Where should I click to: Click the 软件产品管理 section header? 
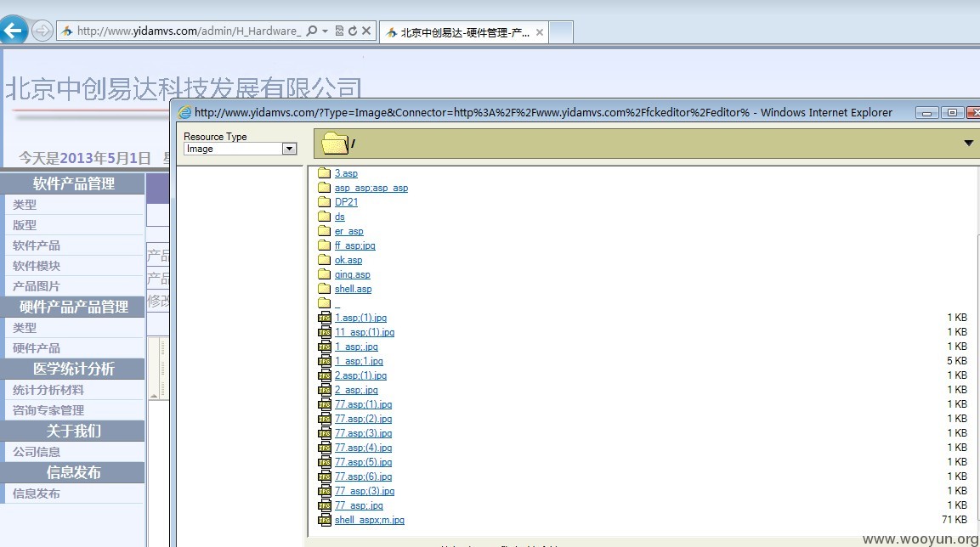(x=73, y=183)
